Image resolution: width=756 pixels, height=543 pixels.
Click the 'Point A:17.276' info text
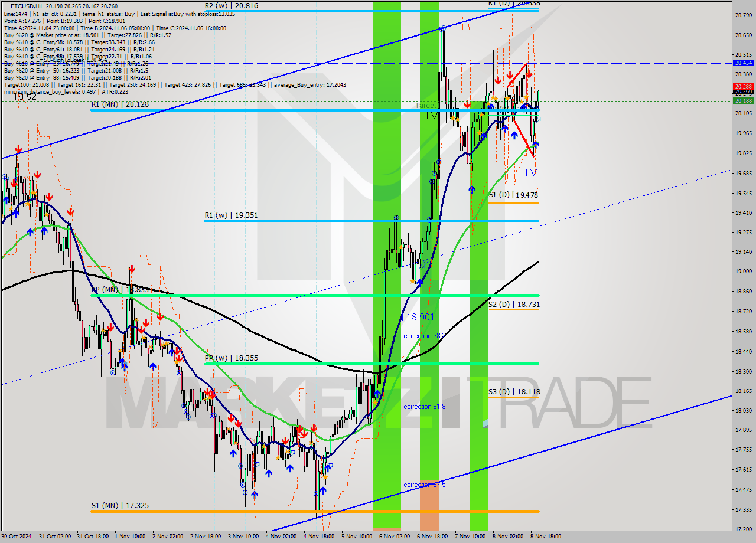click(23, 21)
